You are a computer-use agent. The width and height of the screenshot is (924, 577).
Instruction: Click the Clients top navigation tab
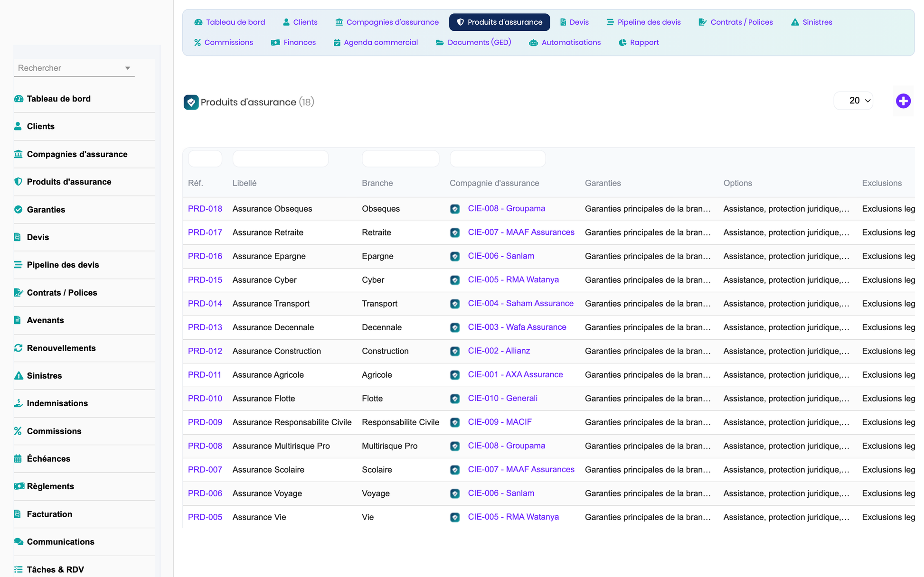[300, 22]
